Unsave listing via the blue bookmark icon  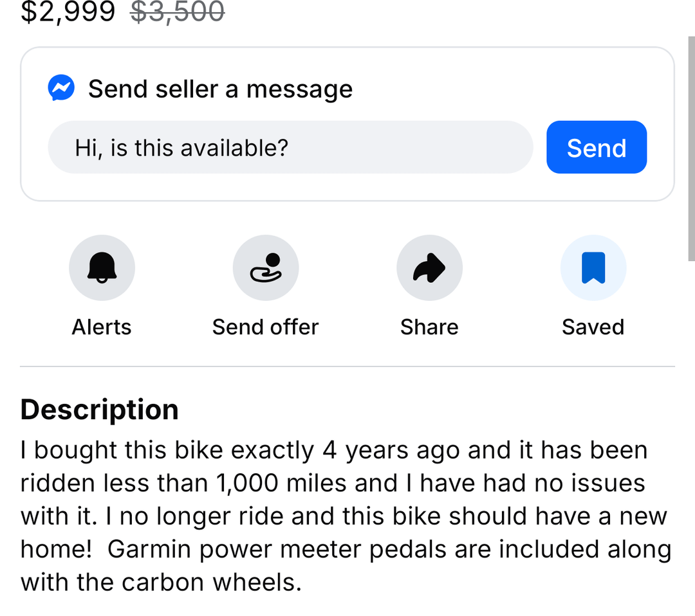pyautogui.click(x=593, y=267)
